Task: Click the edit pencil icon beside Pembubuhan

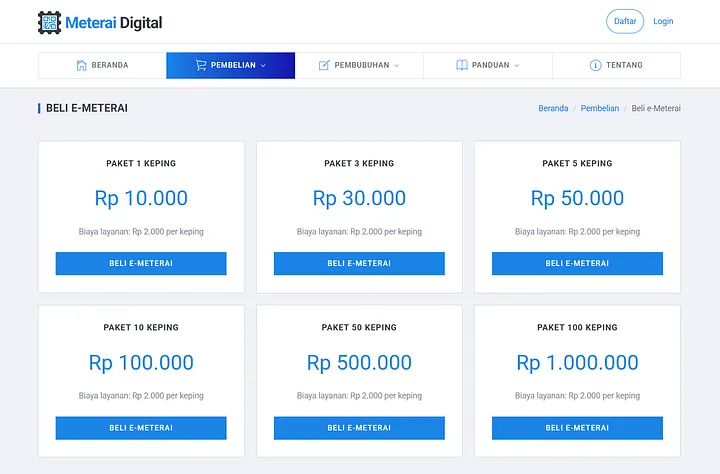Action: (324, 65)
